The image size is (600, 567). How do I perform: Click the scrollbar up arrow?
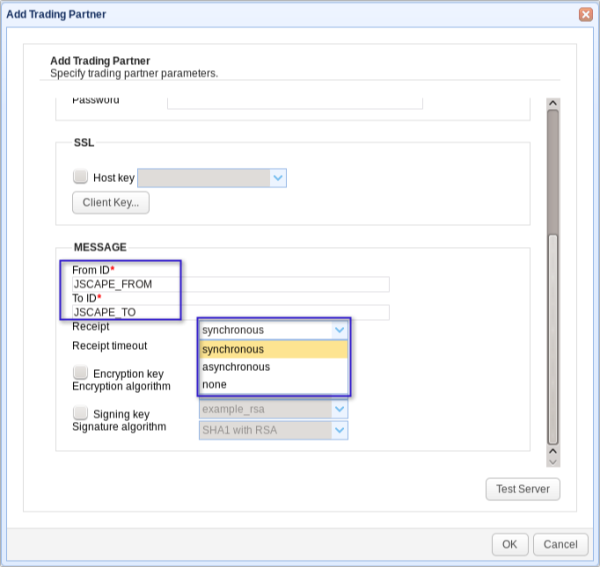[552, 102]
